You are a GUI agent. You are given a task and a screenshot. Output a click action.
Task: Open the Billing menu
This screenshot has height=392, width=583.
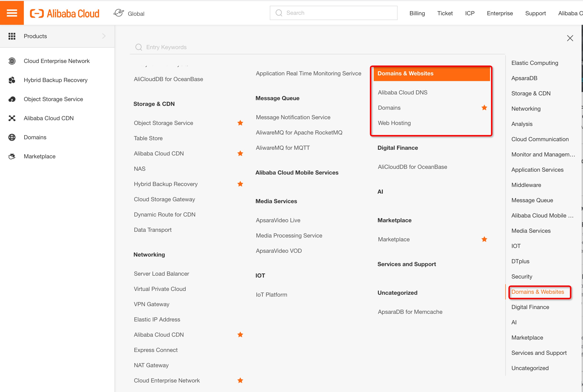pyautogui.click(x=417, y=13)
